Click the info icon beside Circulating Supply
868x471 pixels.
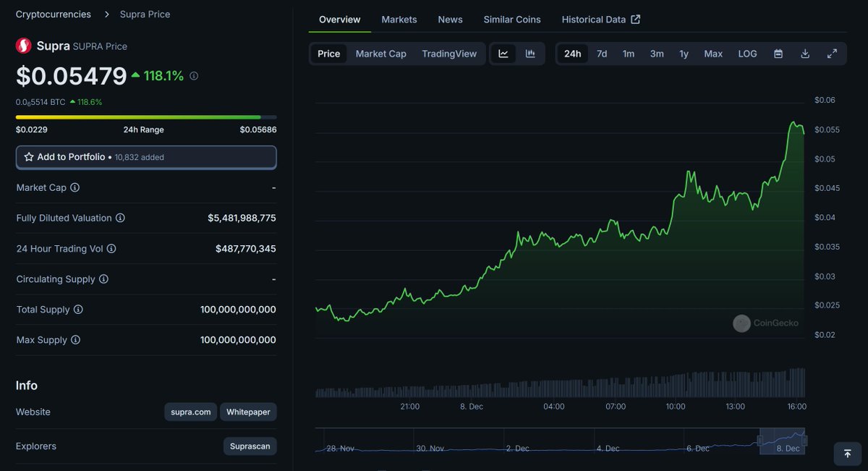coord(104,279)
